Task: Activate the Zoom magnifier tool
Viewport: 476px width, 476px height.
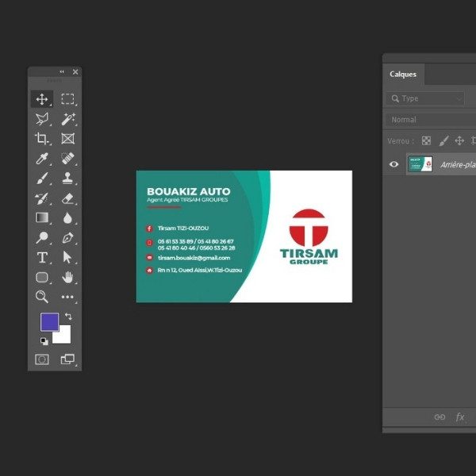Action: [x=42, y=297]
